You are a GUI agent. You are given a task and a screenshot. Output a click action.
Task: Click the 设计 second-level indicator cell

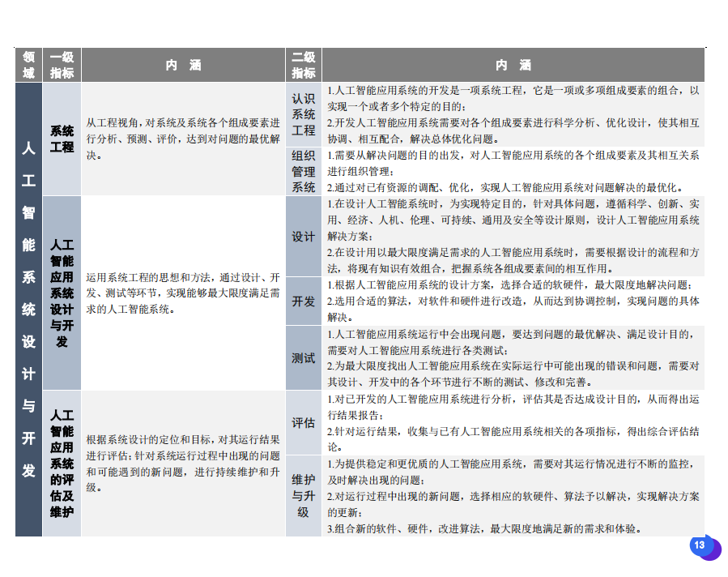pos(304,237)
